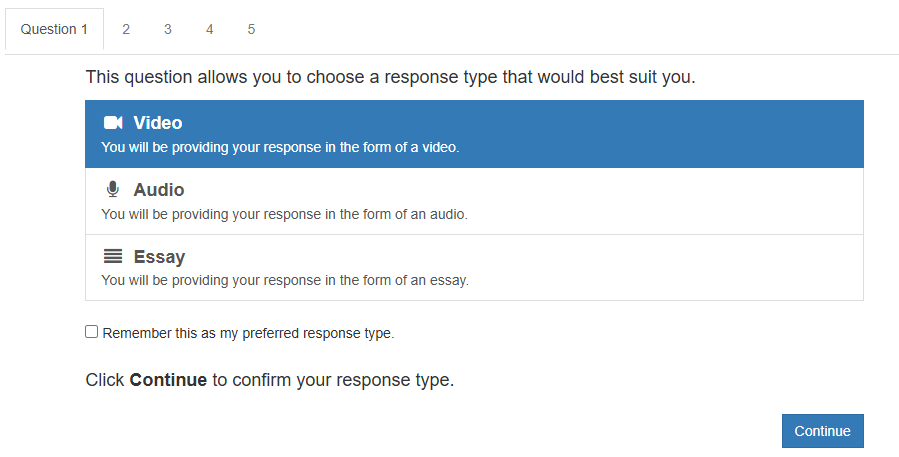Select question tab 5

pyautogui.click(x=251, y=29)
